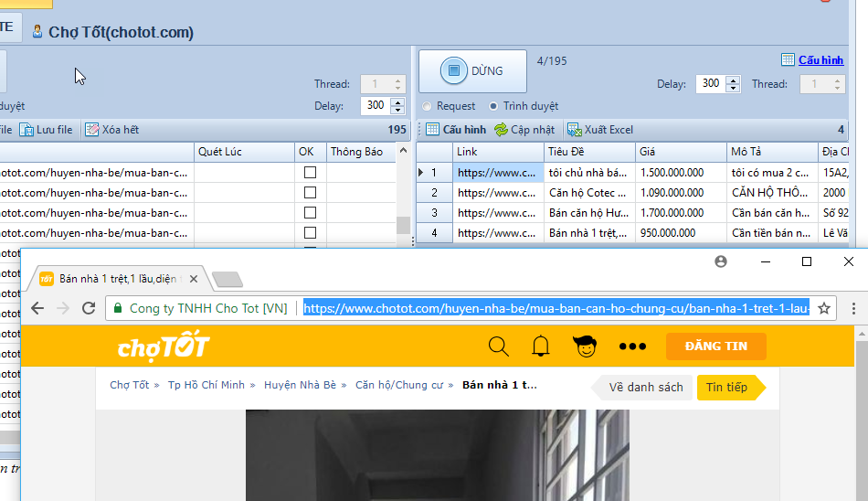Viewport: 868px width, 501px height.
Task: Click the Link column header in results grid
Action: (498, 152)
